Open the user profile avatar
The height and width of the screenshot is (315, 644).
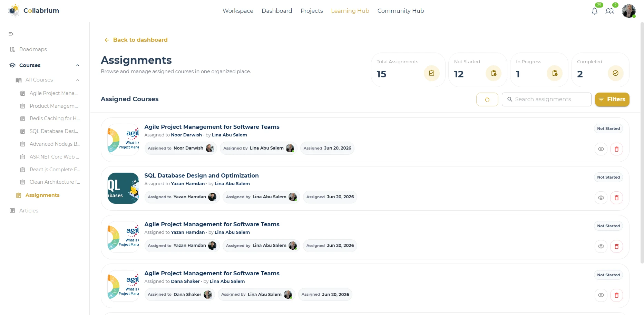pos(629,11)
